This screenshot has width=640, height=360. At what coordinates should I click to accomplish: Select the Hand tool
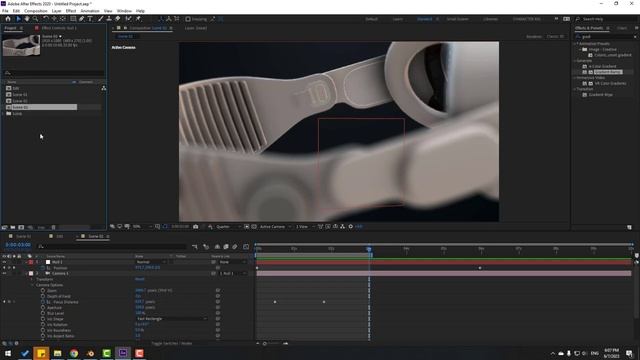(x=27, y=19)
